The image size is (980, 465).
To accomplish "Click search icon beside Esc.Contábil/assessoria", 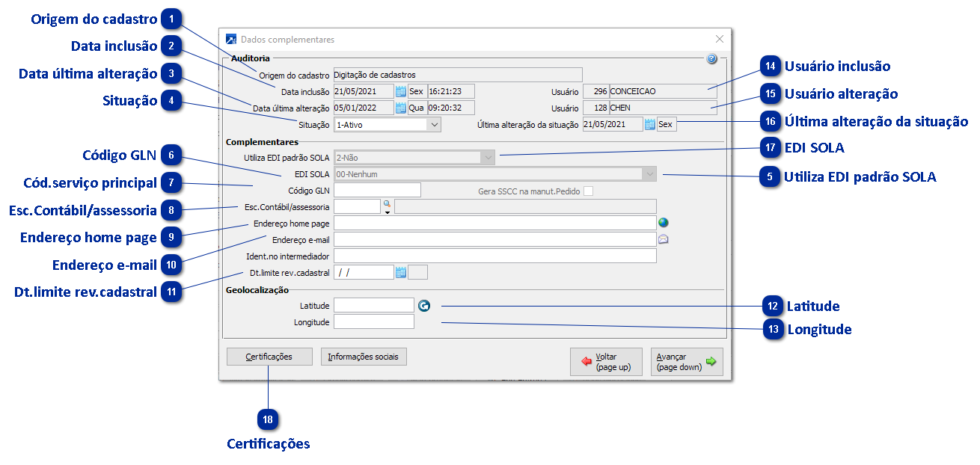I will 387,203.
